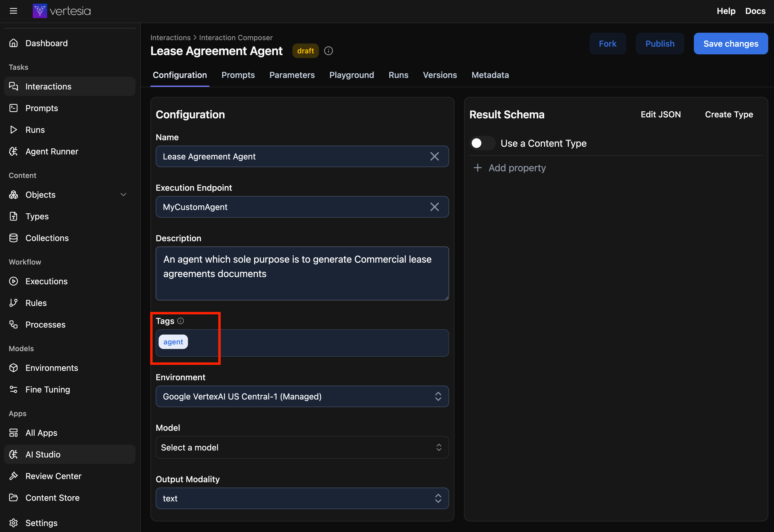Open Content Store
774x532 pixels.
pos(69,498)
